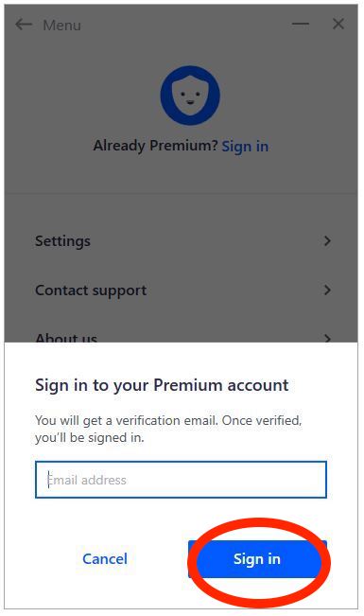Click the Email address placeholder text
The image size is (364, 616).
pyautogui.click(x=87, y=480)
